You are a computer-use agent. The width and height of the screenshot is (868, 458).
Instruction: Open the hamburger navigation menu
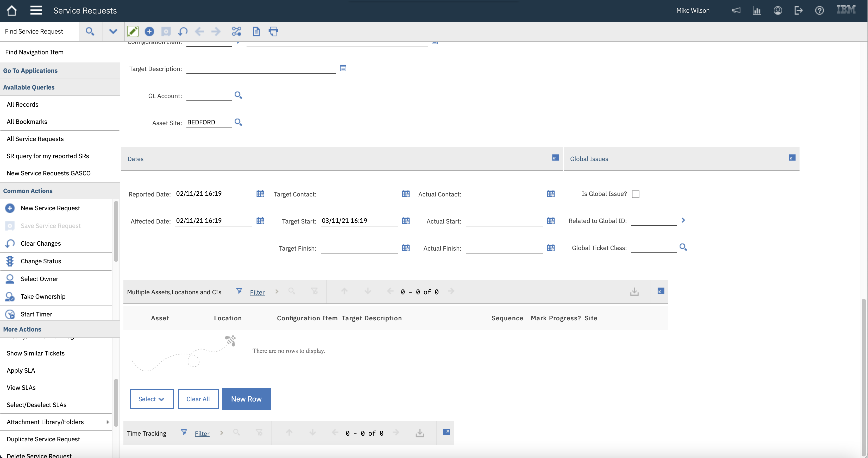[x=36, y=10]
